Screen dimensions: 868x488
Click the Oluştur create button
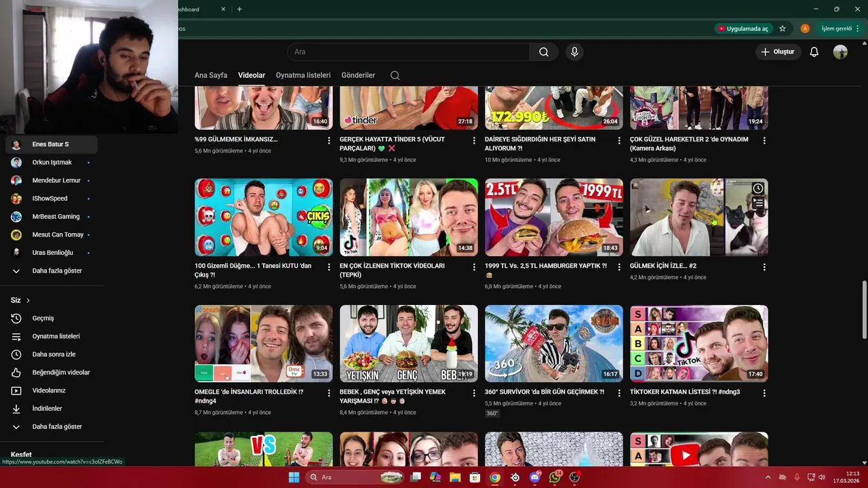(778, 52)
